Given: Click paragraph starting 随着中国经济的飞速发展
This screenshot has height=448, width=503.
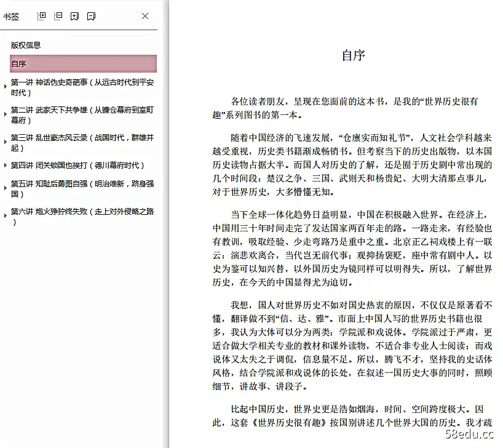Looking at the screenshot, I should click(352, 165).
